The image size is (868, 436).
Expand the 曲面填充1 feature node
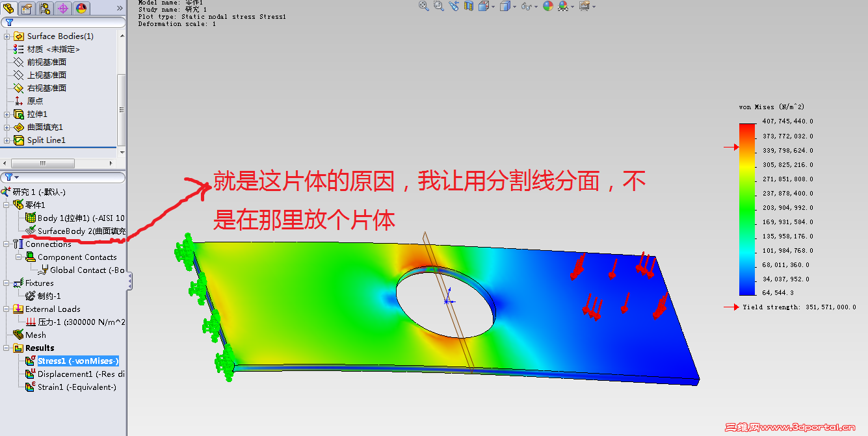point(7,127)
